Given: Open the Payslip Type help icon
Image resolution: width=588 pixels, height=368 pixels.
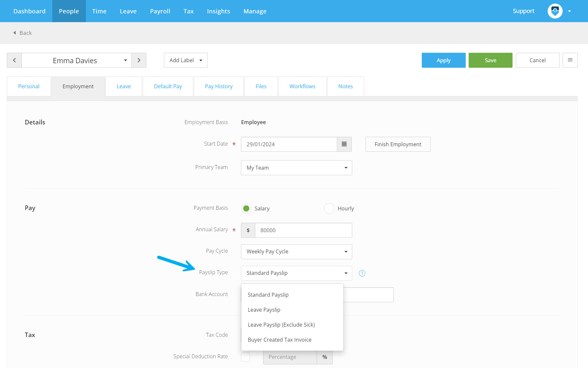Looking at the screenshot, I should tap(362, 273).
